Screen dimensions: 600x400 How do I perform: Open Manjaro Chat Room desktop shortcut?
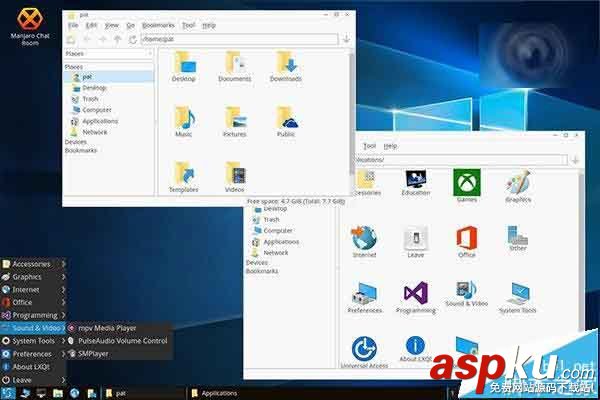coord(30,26)
